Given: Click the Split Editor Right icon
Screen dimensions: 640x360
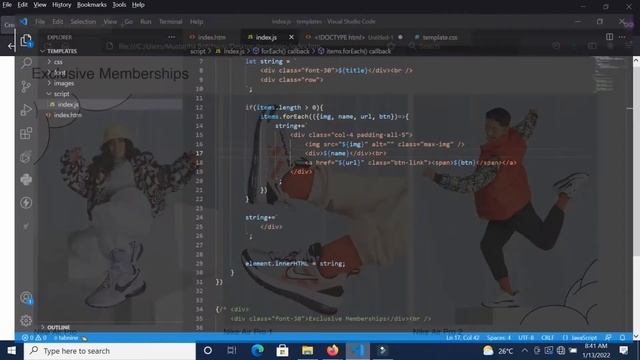Looking at the screenshot, I should pyautogui.click(x=609, y=37).
